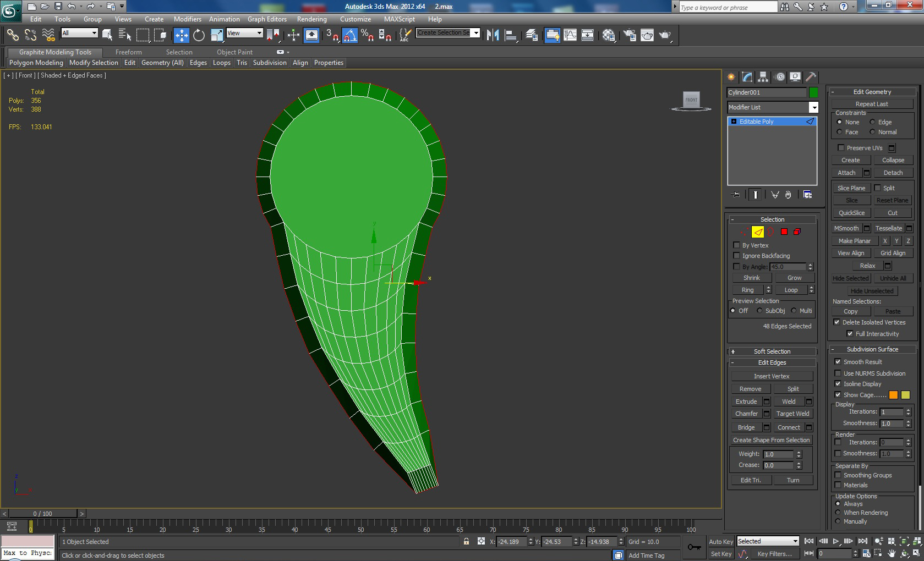
Task: Click the green object color swatch
Action: pyautogui.click(x=813, y=92)
